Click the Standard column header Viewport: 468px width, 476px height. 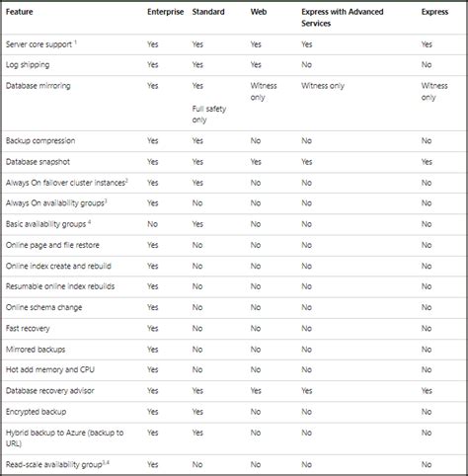[x=208, y=12]
